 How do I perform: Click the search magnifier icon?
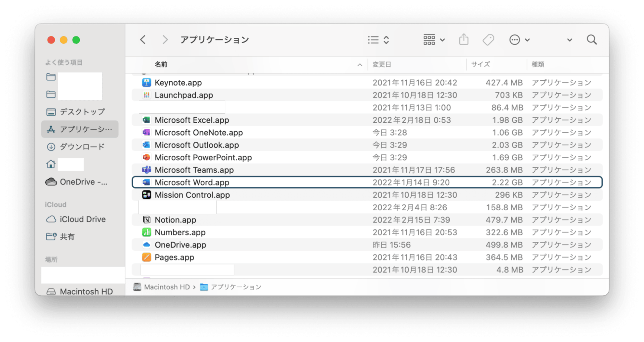click(592, 40)
